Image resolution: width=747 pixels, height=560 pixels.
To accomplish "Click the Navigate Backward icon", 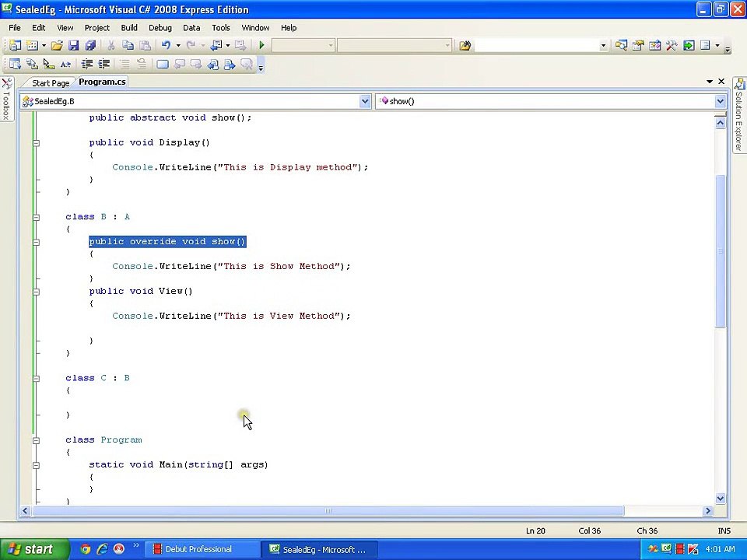I will point(216,45).
